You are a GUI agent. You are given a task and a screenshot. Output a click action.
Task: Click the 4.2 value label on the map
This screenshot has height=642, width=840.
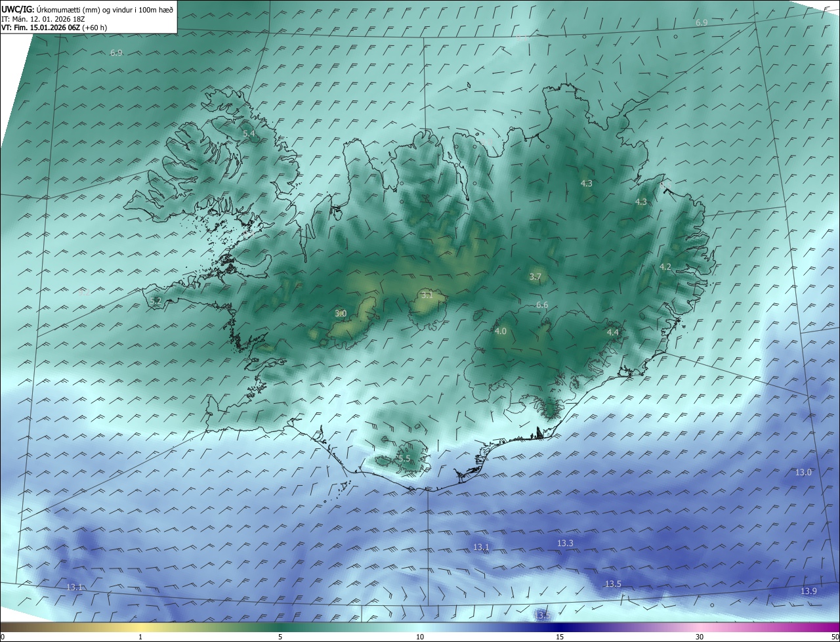[x=665, y=267]
